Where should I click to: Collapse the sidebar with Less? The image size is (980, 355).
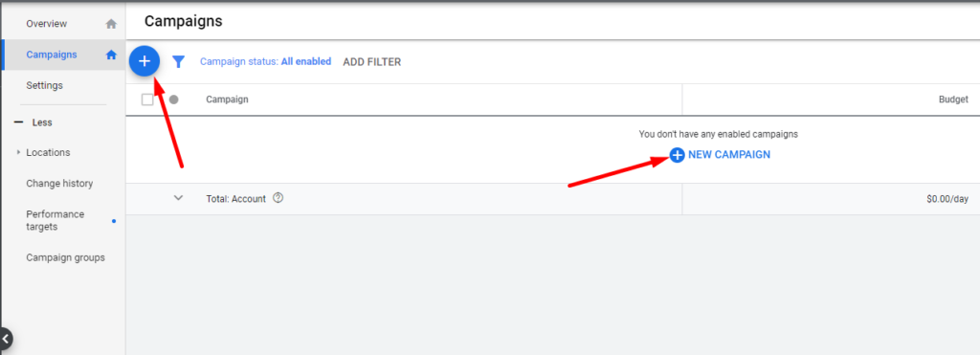33,122
